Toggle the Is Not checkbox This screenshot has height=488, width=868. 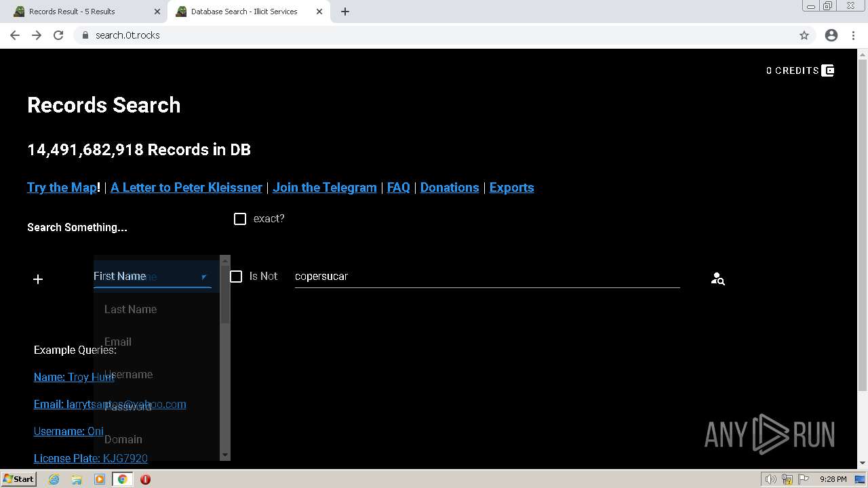tap(236, 277)
